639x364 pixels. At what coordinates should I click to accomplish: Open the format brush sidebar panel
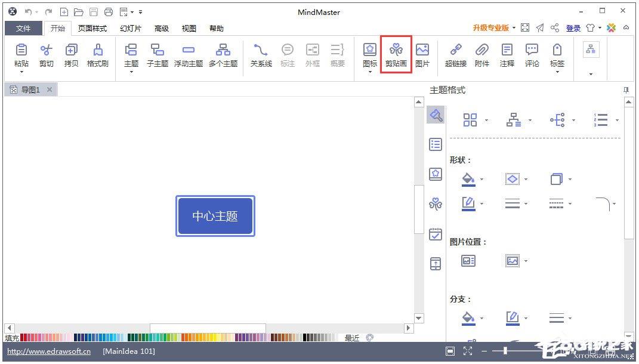click(436, 115)
